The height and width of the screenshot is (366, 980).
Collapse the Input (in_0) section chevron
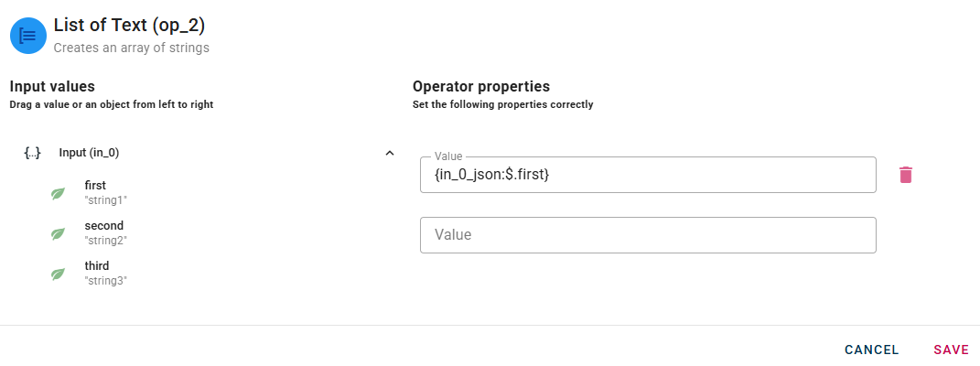pos(390,153)
